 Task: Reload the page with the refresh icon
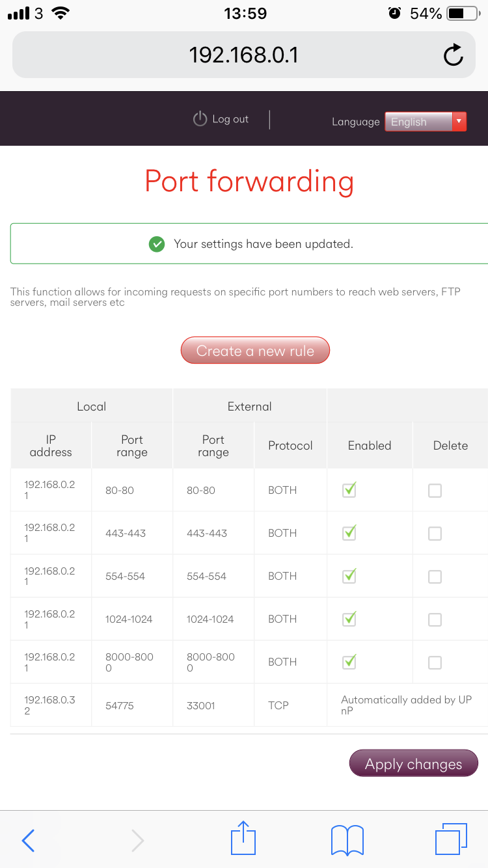pos(454,55)
